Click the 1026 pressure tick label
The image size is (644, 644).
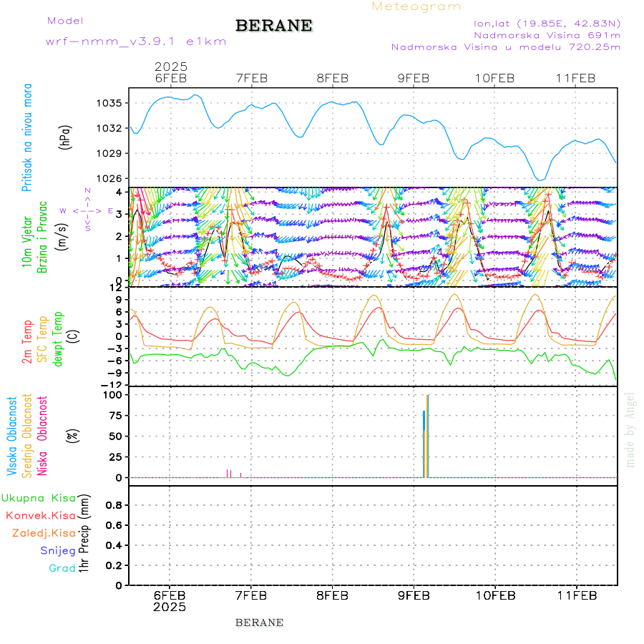point(109,179)
